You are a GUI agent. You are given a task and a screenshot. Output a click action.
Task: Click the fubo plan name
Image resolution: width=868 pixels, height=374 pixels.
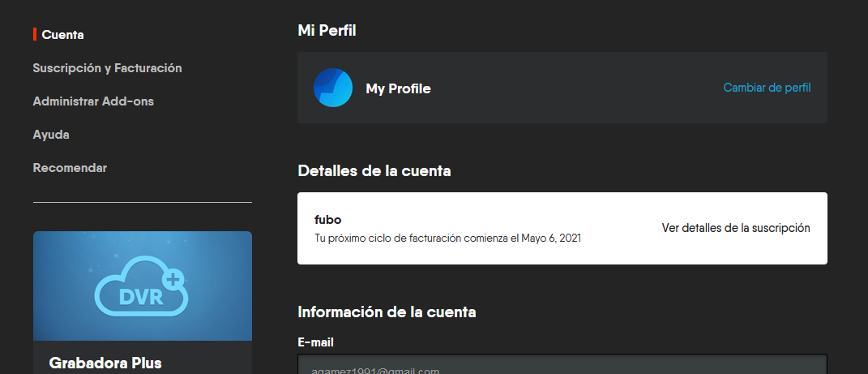tap(327, 219)
